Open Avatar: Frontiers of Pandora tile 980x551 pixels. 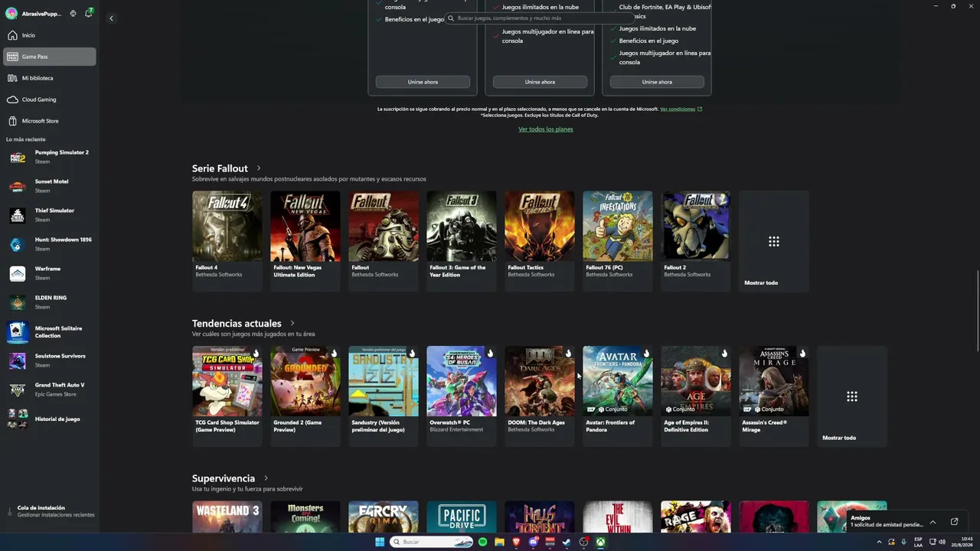(618, 396)
